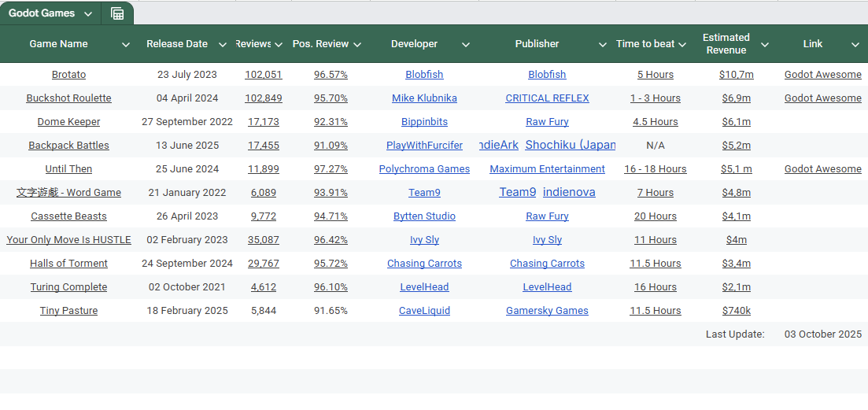
Task: Open Release Date column filter dropdown
Action: (223, 45)
